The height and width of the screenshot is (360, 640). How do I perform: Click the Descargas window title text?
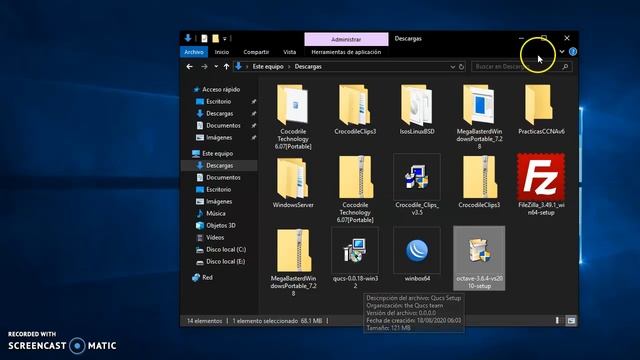coord(408,39)
